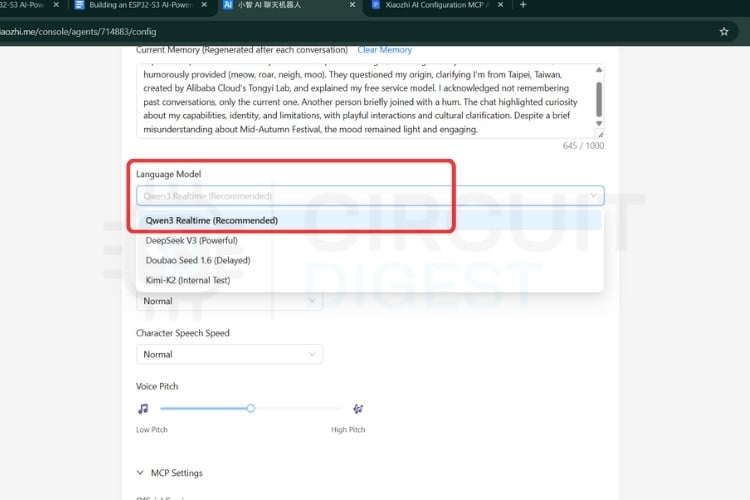
Task: Open the Normal dropdown above Character Speech Speed
Action: pyautogui.click(x=229, y=301)
